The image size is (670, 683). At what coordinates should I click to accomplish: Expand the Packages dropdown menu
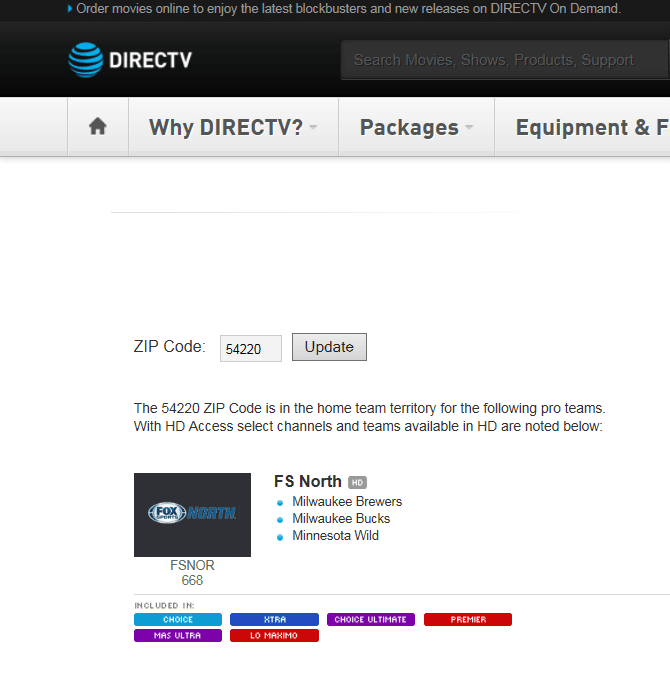tap(416, 127)
